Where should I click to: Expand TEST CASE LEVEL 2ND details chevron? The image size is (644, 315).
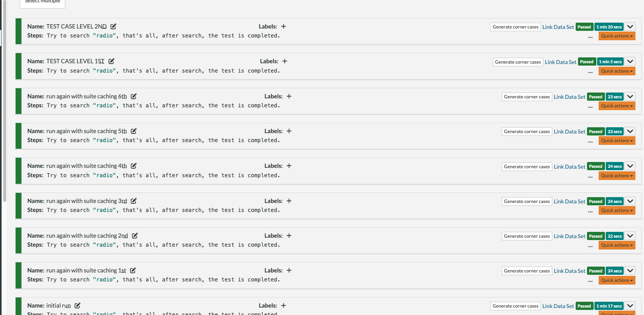tap(630, 27)
